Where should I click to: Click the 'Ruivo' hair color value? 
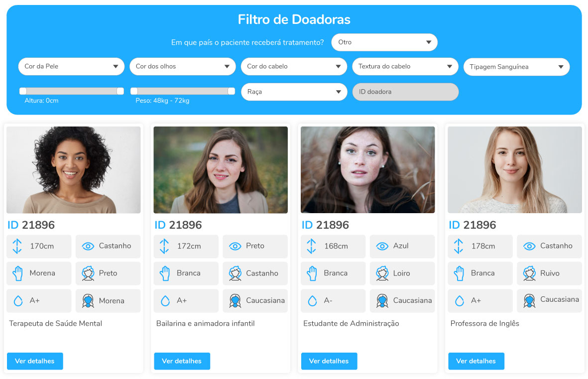pos(550,273)
